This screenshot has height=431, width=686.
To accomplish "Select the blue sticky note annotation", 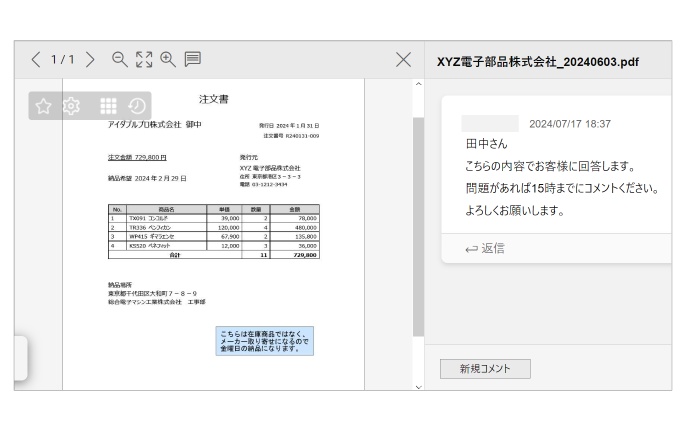I will tap(265, 341).
